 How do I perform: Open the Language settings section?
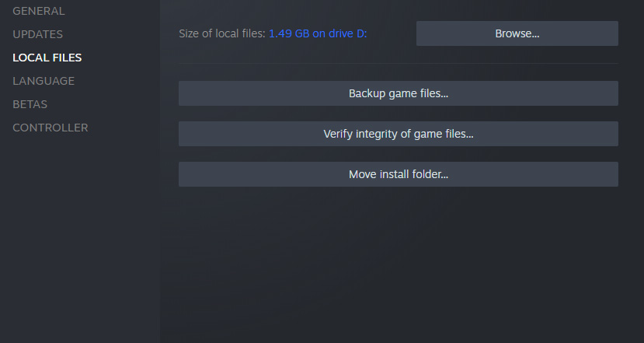pos(44,81)
